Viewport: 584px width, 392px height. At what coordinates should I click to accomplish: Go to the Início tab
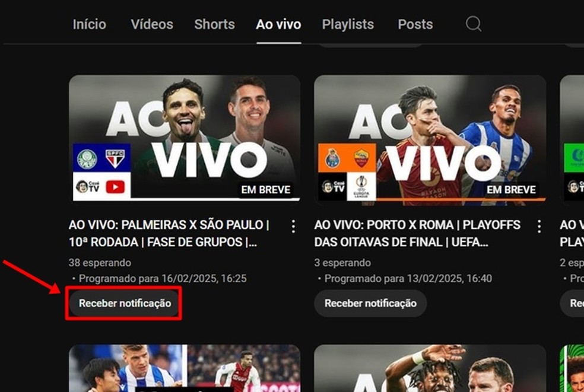click(89, 24)
